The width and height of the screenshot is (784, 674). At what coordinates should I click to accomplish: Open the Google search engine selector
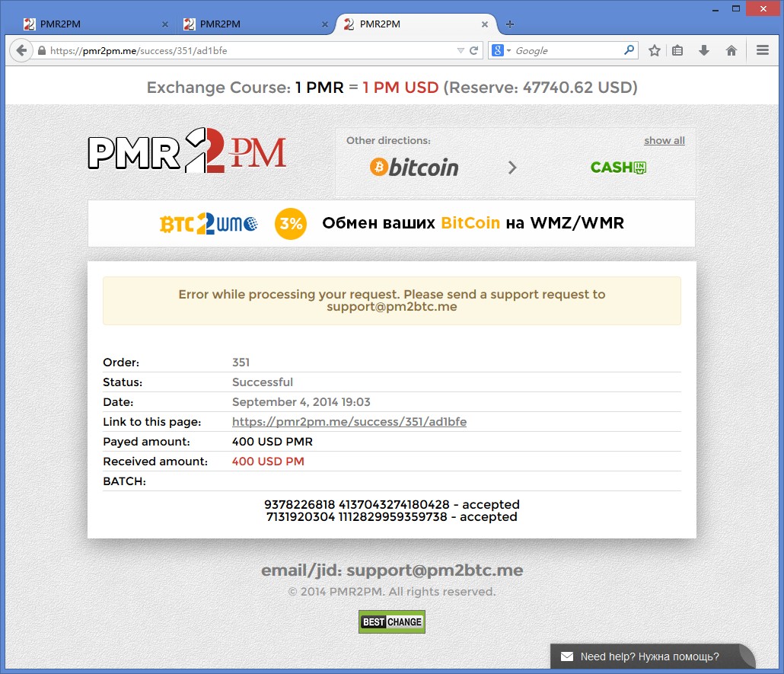click(x=501, y=50)
